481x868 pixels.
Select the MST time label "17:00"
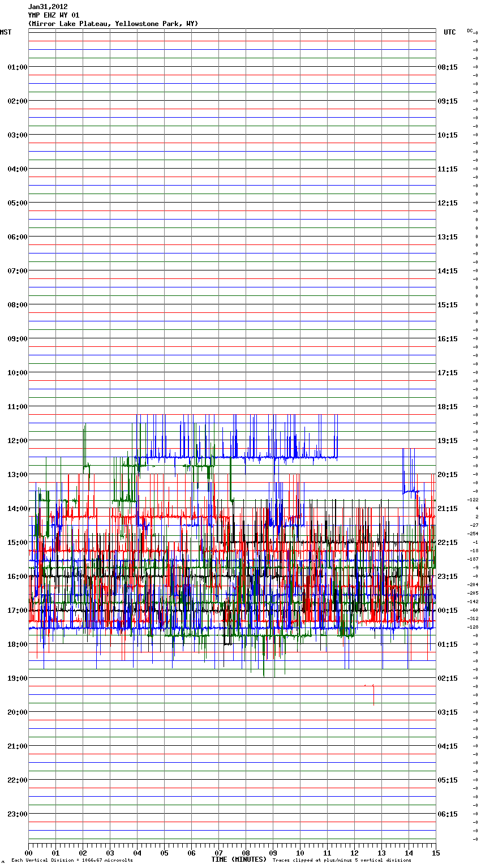click(x=18, y=611)
